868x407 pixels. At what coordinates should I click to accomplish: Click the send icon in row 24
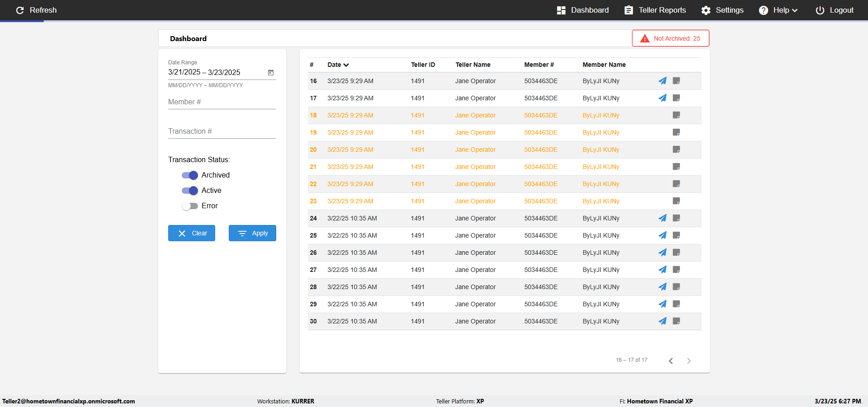coord(662,218)
